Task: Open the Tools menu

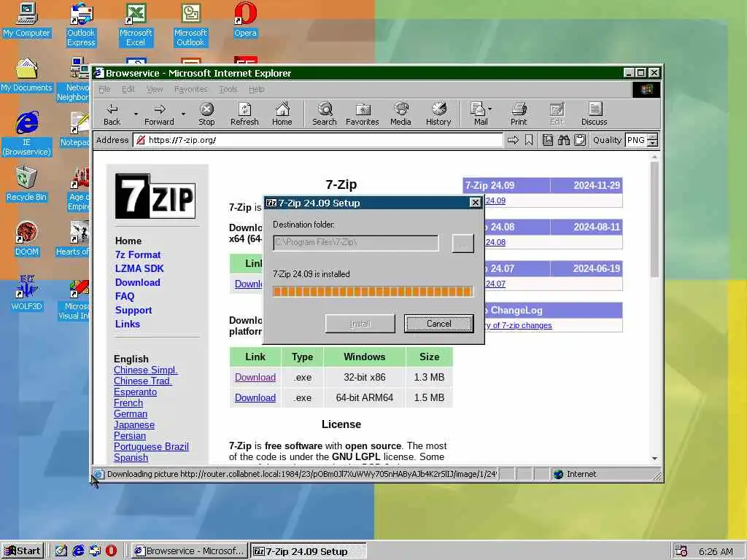Action: 228,89
